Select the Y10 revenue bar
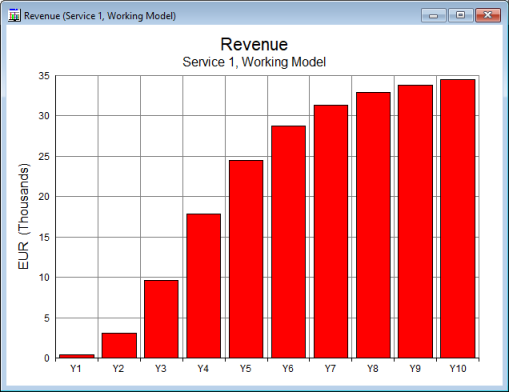 (458, 219)
